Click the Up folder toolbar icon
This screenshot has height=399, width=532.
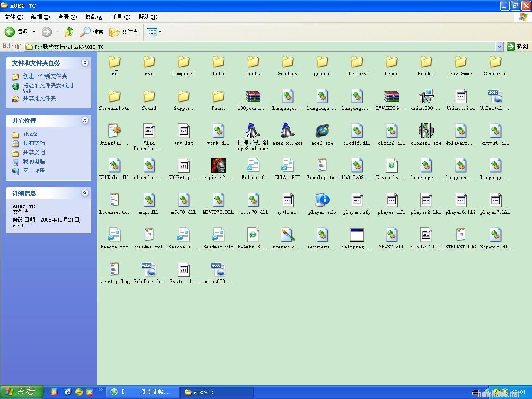tap(69, 32)
